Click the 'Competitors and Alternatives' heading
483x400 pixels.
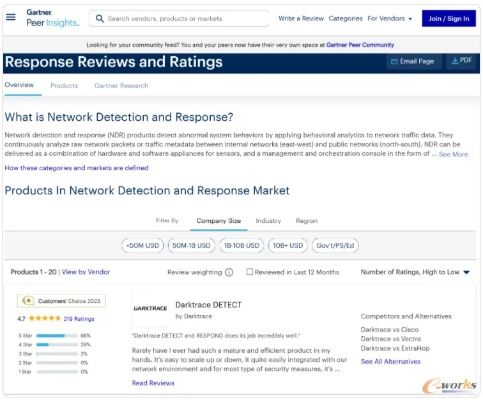pyautogui.click(x=406, y=316)
